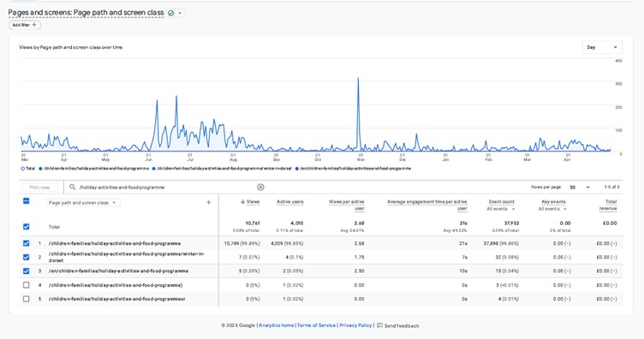The height and width of the screenshot is (339, 644).
Task: Click the Add filter button
Action: (25, 25)
